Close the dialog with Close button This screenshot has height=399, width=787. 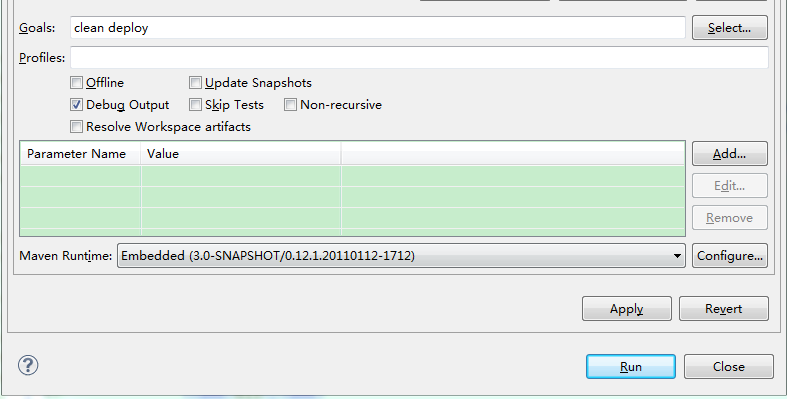click(729, 367)
